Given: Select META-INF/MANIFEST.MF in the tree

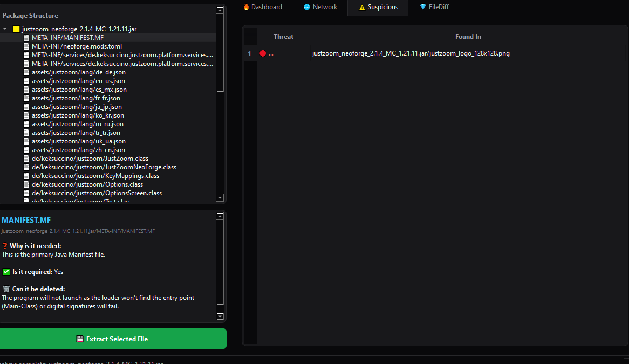Looking at the screenshot, I should (67, 38).
